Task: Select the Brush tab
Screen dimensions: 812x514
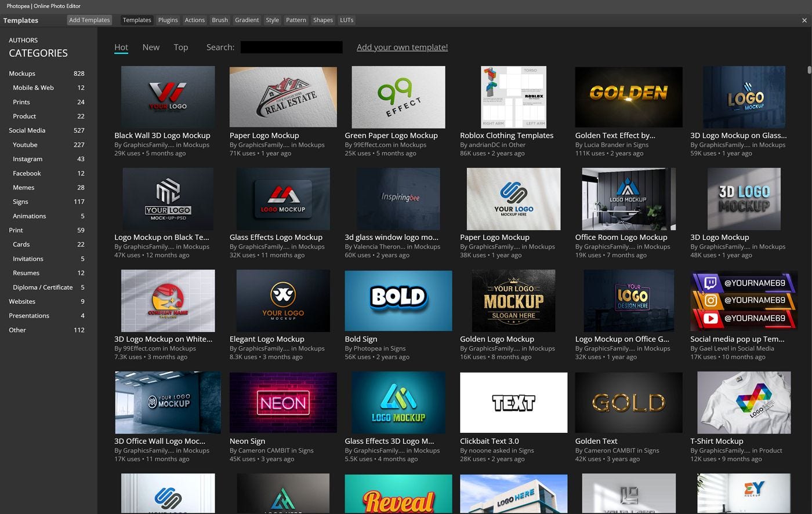Action: pos(220,20)
